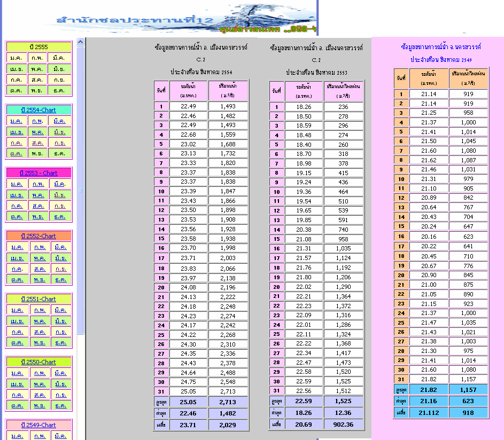The width and height of the screenshot is (504, 440).
Task: Click the ประจำเดือน สิงหาคม 2554 table title
Action: [x=201, y=72]
